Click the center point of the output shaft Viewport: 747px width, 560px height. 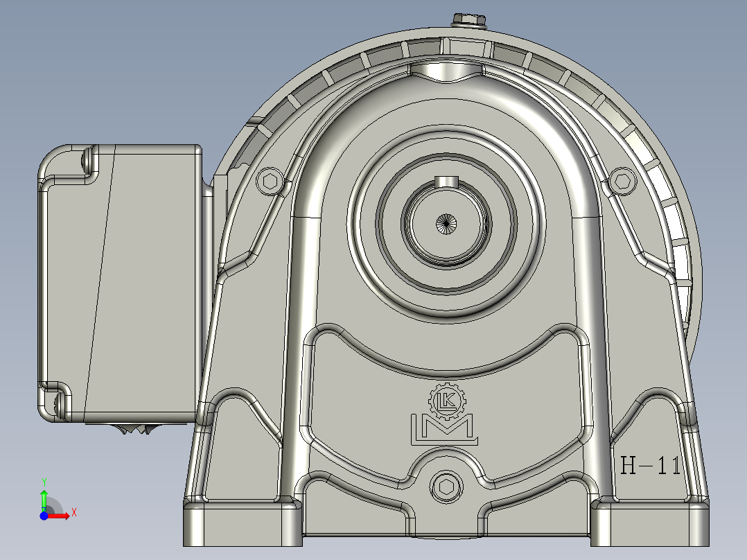tap(446, 224)
